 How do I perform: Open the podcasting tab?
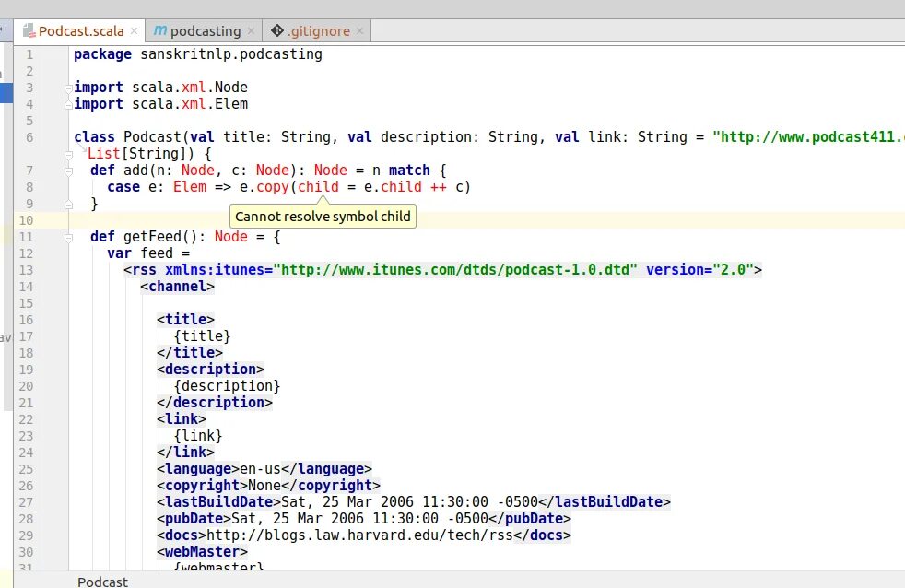(204, 31)
